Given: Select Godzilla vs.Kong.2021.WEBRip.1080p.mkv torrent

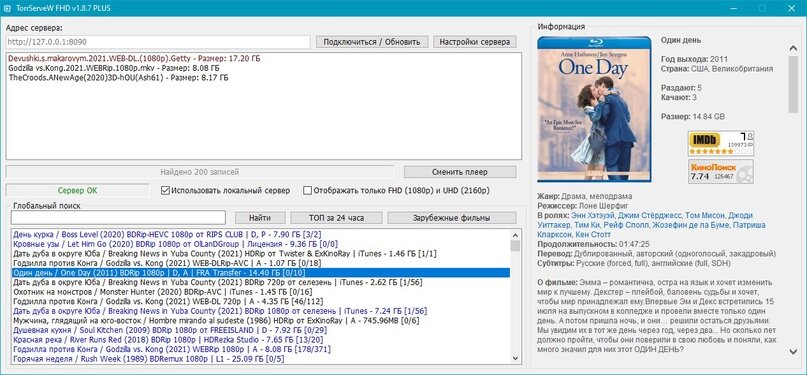Looking at the screenshot, I should pos(114,68).
